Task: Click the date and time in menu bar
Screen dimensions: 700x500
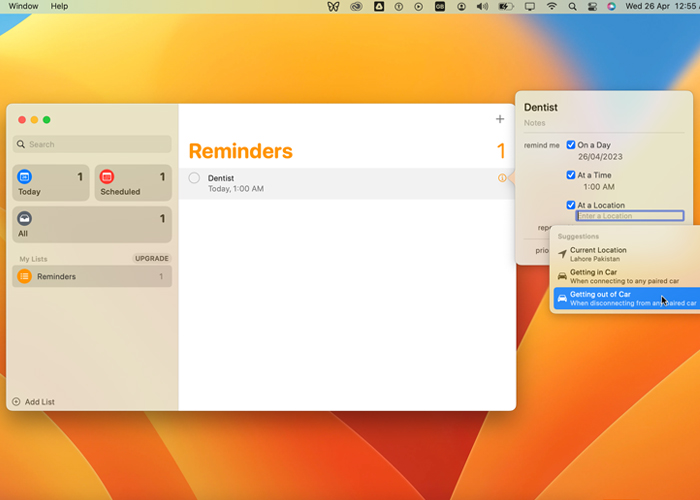Action: point(662,6)
